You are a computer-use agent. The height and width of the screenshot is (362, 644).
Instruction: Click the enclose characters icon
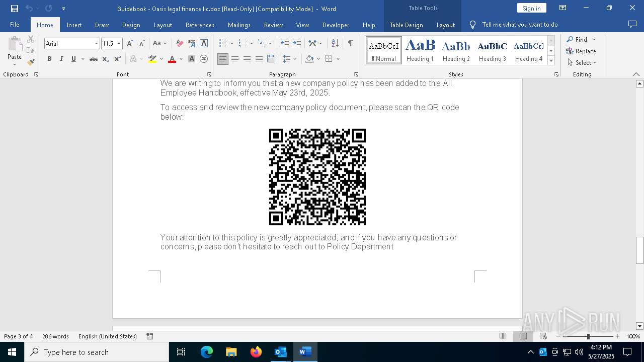click(204, 59)
